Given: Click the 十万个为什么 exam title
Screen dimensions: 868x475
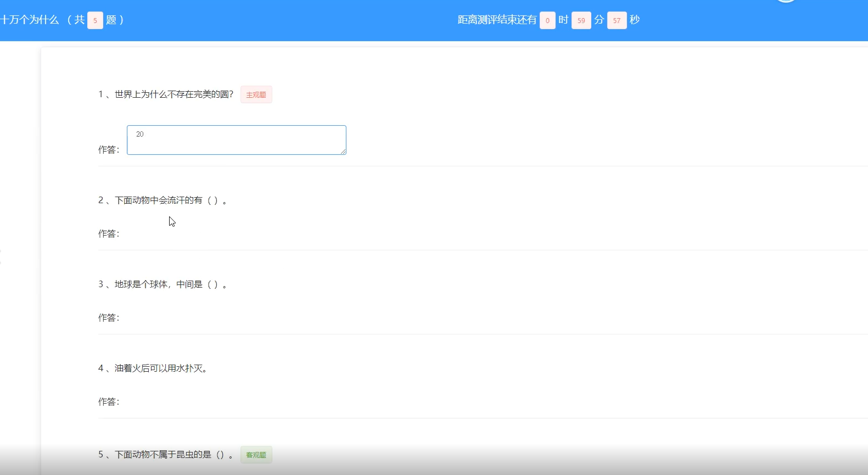Looking at the screenshot, I should (30, 20).
